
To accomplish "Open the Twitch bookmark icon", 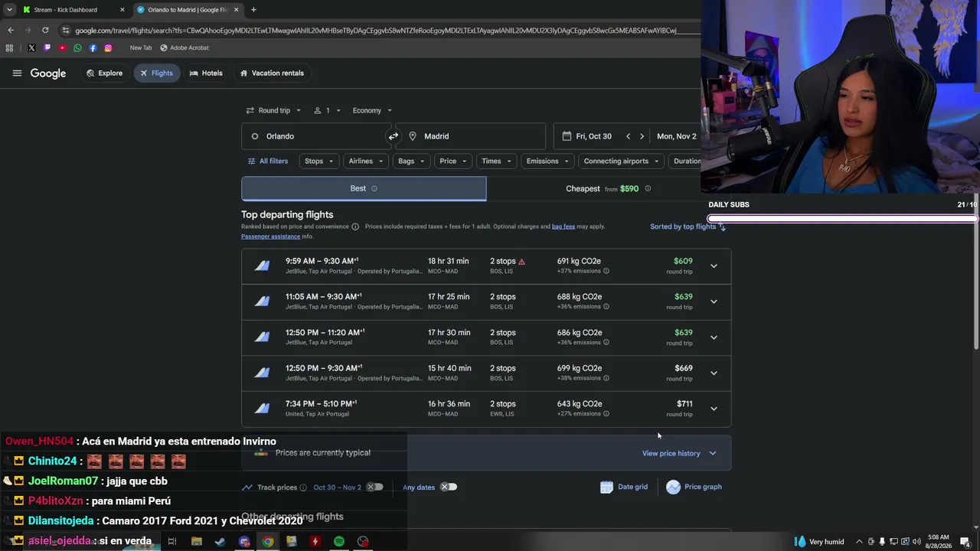I will pyautogui.click(x=47, y=47).
